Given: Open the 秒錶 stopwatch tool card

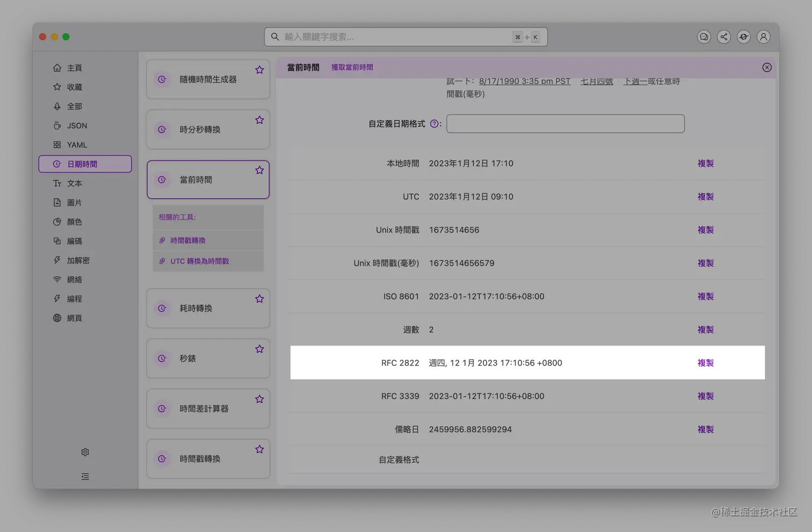Looking at the screenshot, I should point(208,359).
